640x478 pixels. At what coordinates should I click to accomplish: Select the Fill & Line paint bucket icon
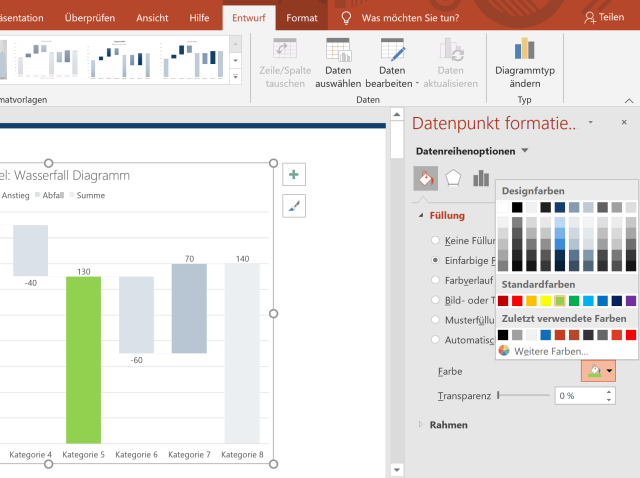click(x=425, y=179)
